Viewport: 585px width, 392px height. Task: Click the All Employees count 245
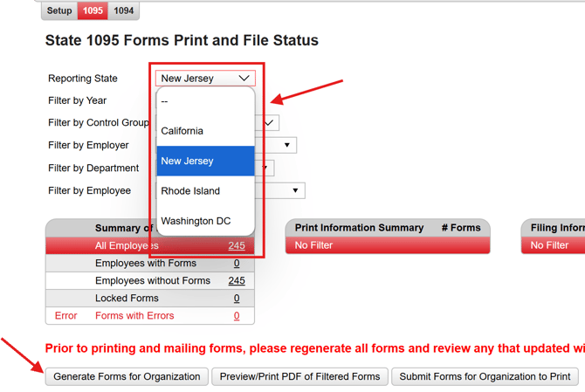click(236, 246)
